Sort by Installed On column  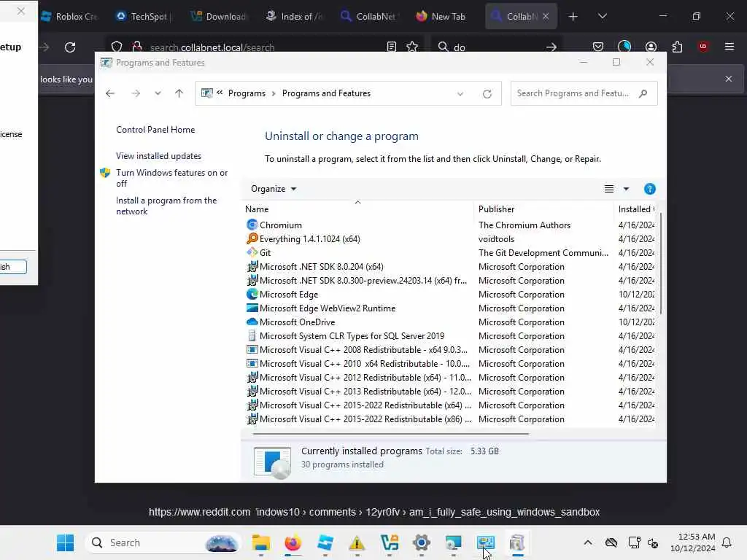pos(635,209)
